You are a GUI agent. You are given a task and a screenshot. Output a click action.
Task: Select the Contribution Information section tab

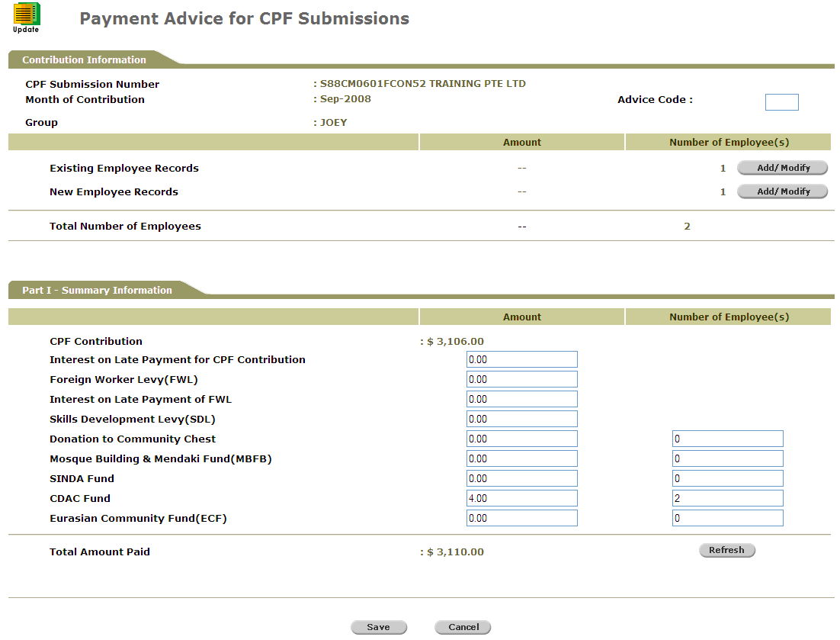[x=84, y=59]
